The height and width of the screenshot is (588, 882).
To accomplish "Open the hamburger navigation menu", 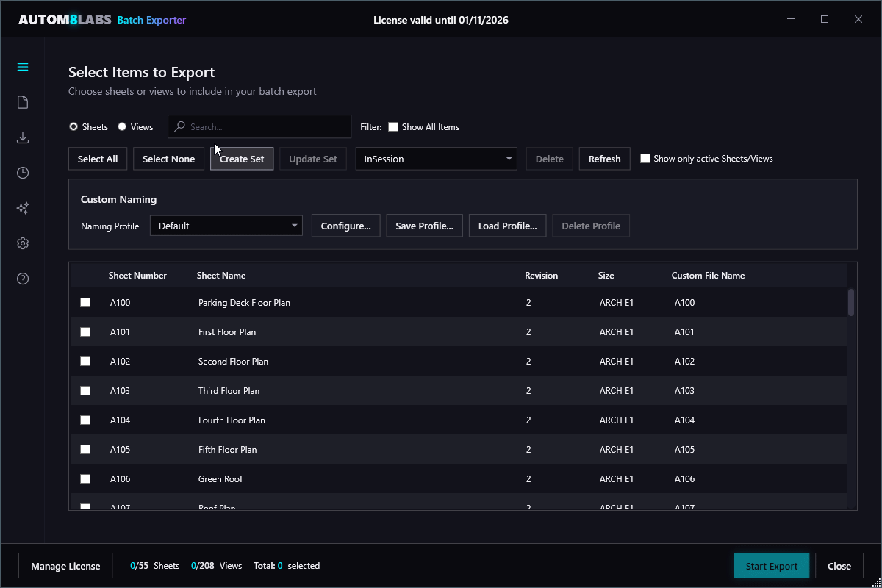I will tap(22, 66).
